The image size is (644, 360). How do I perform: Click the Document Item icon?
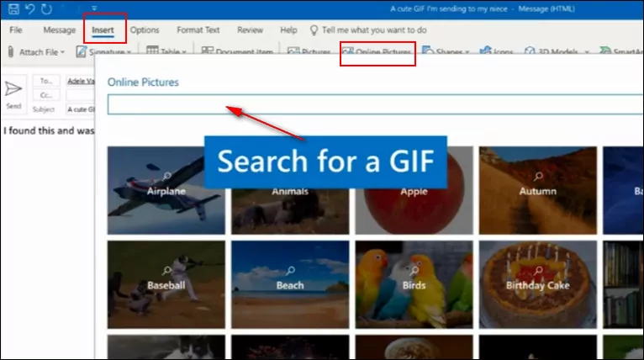[x=207, y=50]
